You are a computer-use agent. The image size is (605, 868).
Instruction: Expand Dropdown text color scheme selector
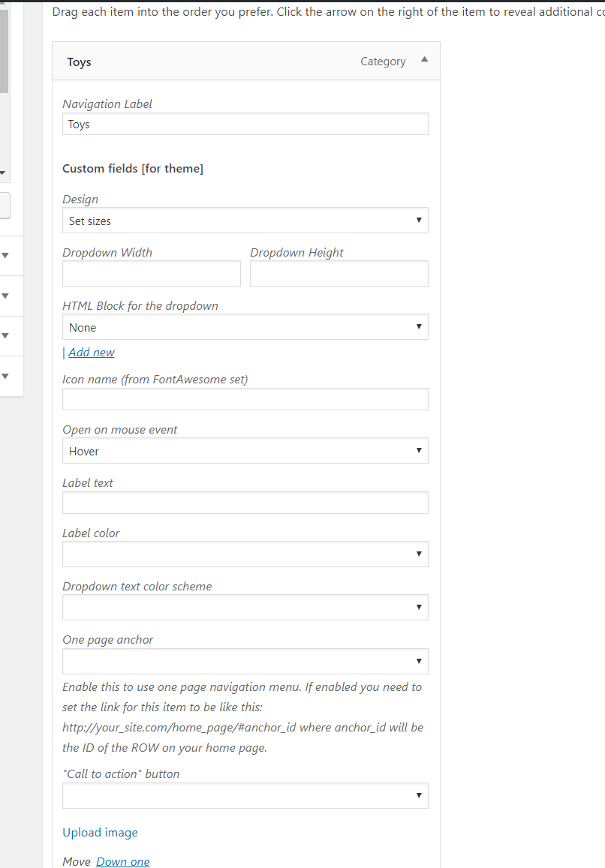(245, 608)
